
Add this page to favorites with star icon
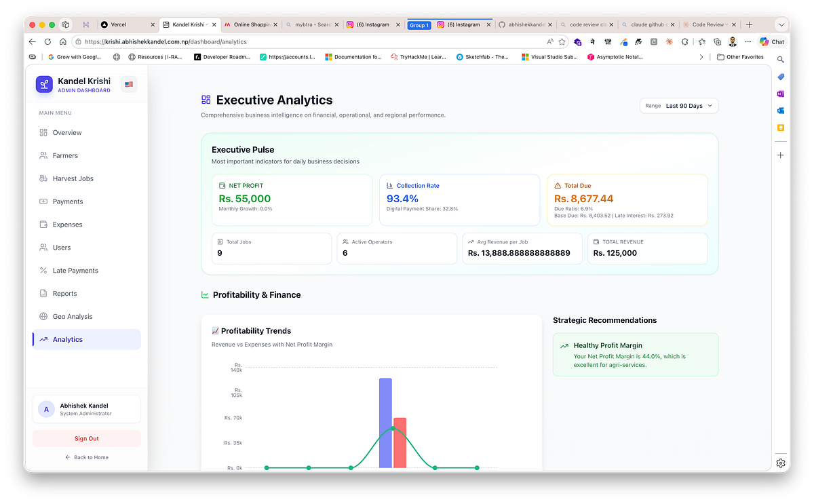pyautogui.click(x=562, y=41)
